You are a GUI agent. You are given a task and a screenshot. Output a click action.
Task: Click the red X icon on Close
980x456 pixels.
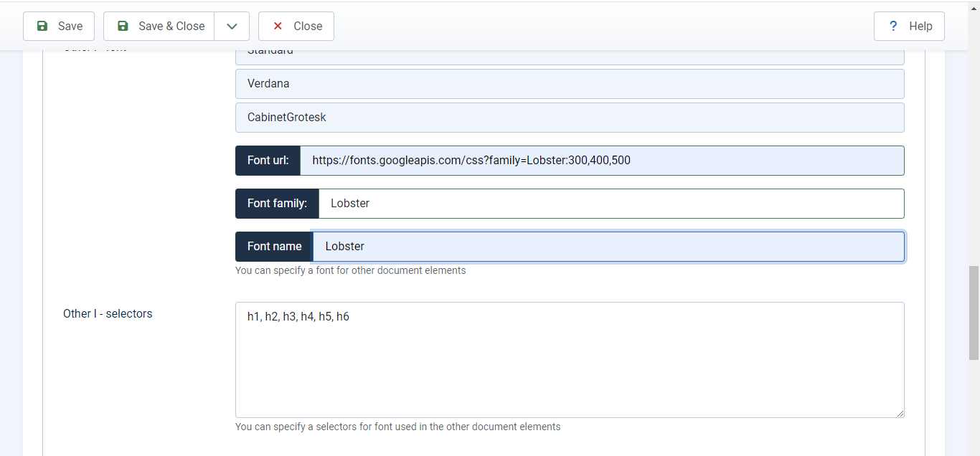pyautogui.click(x=278, y=27)
